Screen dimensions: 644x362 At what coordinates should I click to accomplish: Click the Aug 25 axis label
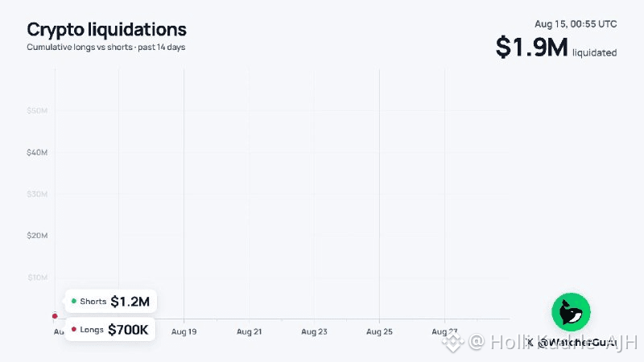pyautogui.click(x=379, y=331)
